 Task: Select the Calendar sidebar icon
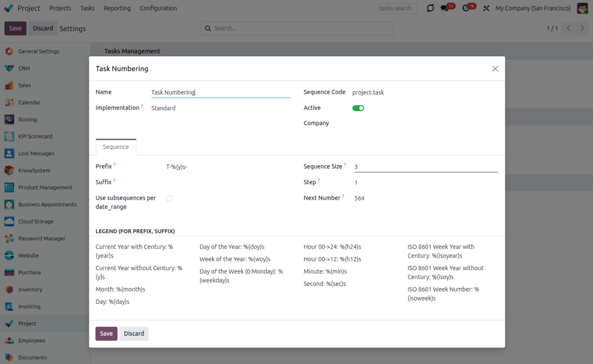point(9,102)
